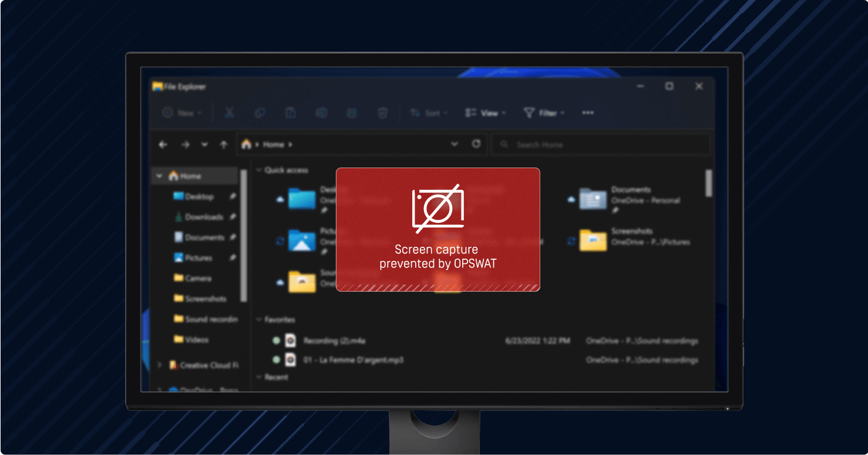Refresh the Home folder view
868x455 pixels.
(476, 144)
